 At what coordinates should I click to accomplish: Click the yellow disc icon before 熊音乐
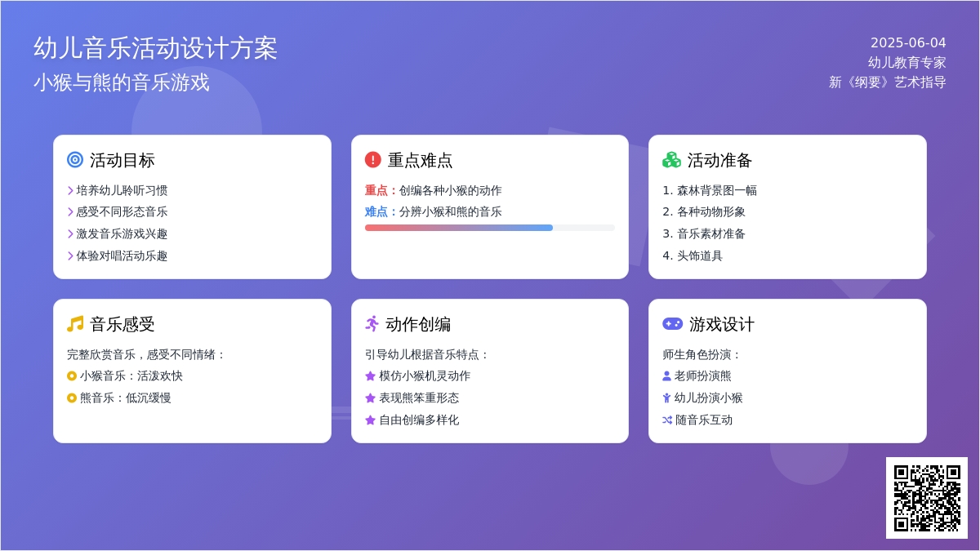point(72,398)
